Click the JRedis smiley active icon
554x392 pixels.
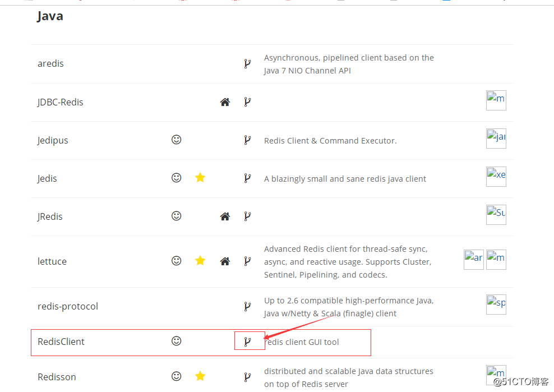pos(176,215)
